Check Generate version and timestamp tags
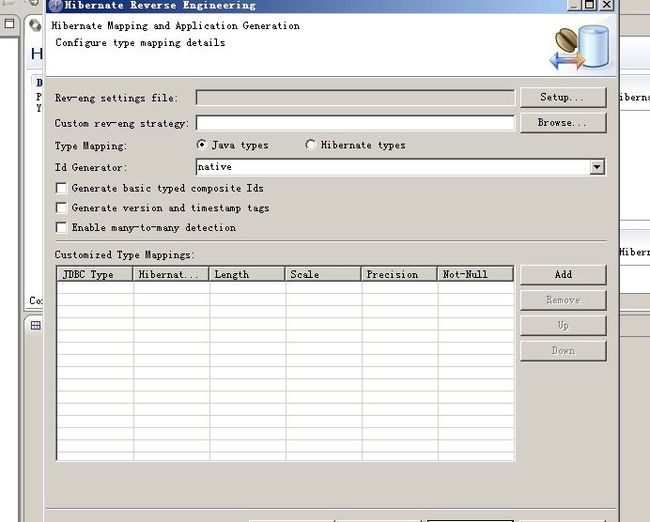650x522 pixels. (61, 208)
